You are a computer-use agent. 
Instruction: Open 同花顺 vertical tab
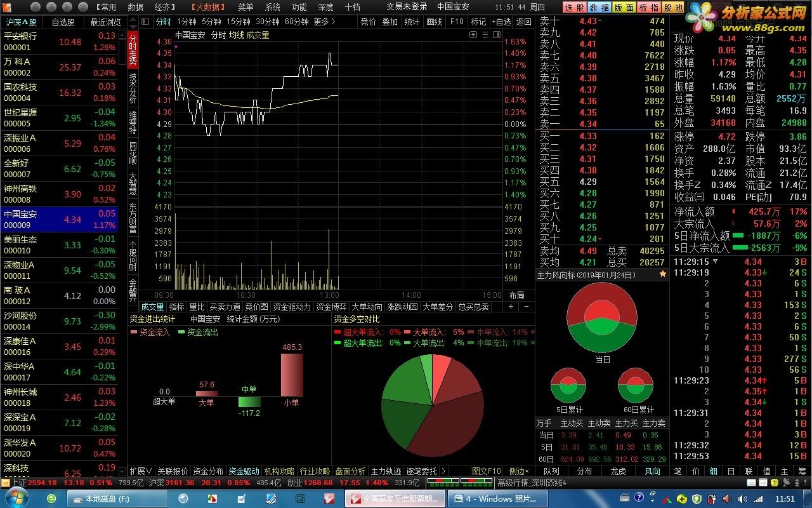(133, 153)
